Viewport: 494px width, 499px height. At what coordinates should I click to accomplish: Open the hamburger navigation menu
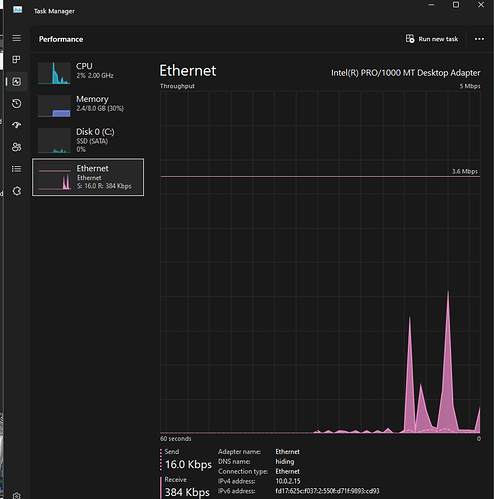pyautogui.click(x=17, y=38)
